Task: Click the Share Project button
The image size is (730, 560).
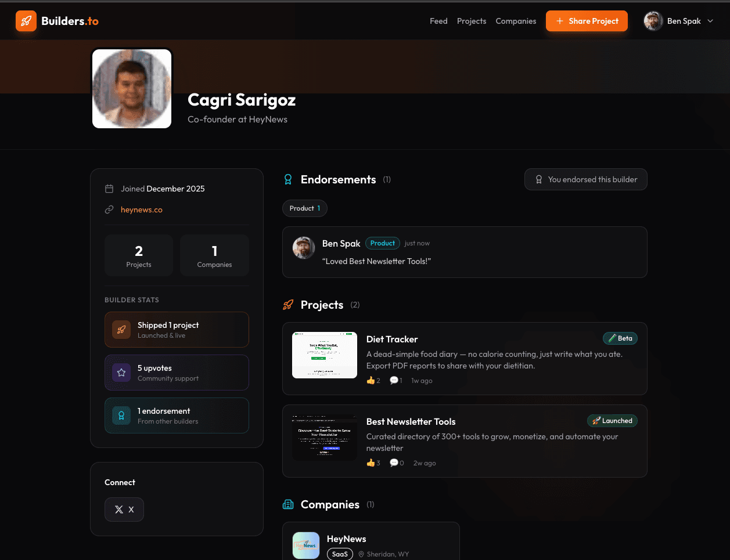Action: point(587,21)
